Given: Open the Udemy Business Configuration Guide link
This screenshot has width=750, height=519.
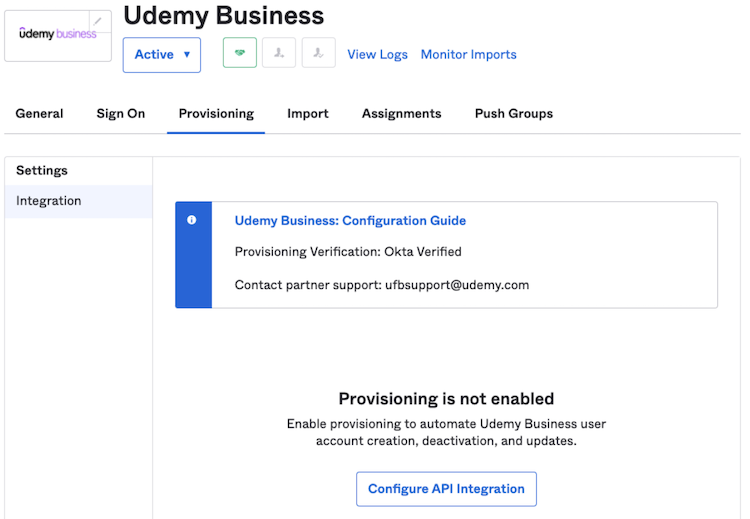Looking at the screenshot, I should tap(350, 221).
